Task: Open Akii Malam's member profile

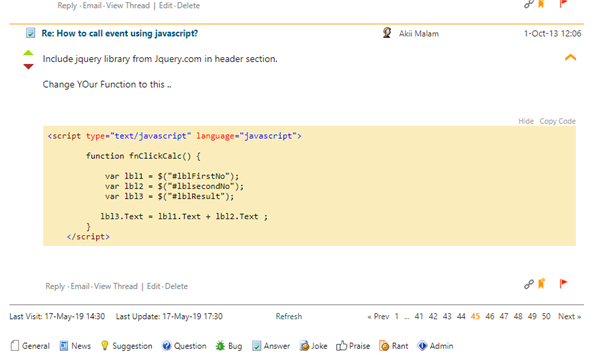Action: [419, 34]
